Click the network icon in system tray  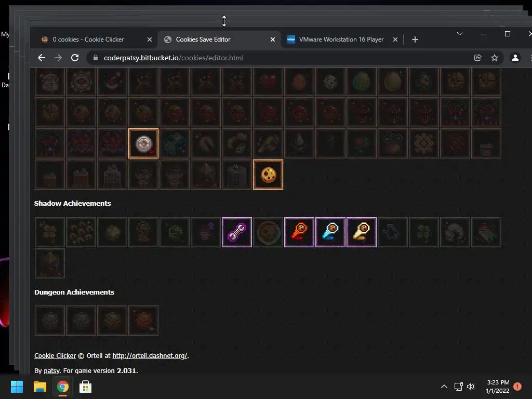(458, 387)
